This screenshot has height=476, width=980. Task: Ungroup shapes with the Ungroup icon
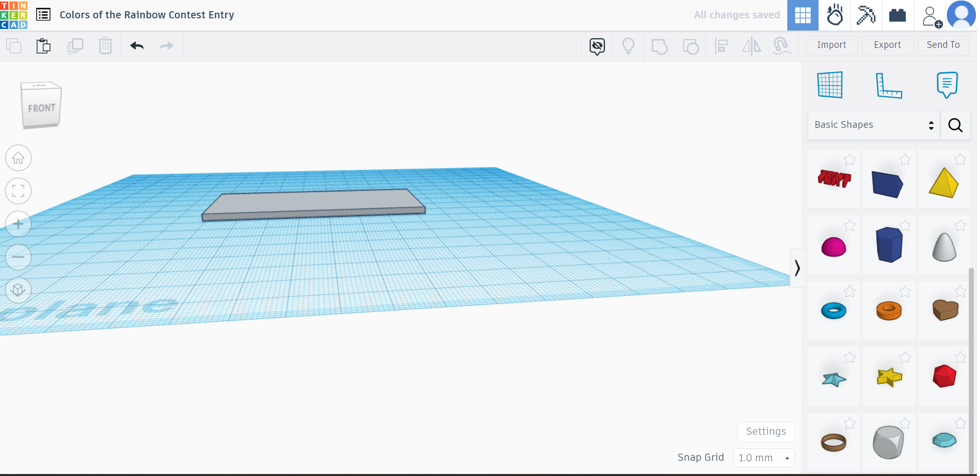coord(691,46)
